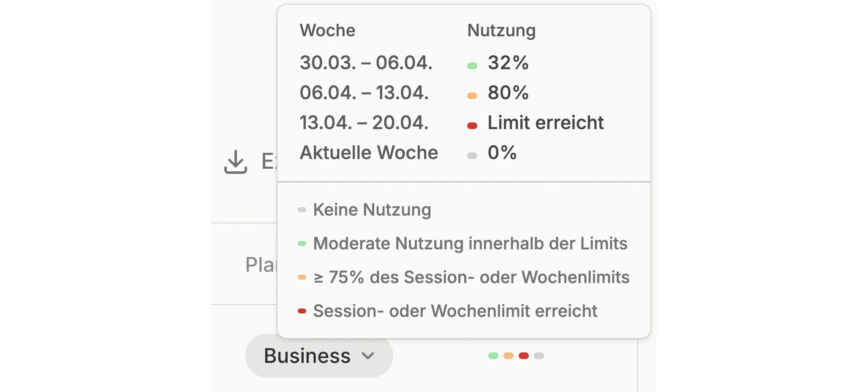Click the red limit reached legend dot
The height and width of the screenshot is (392, 868).
pyautogui.click(x=301, y=311)
